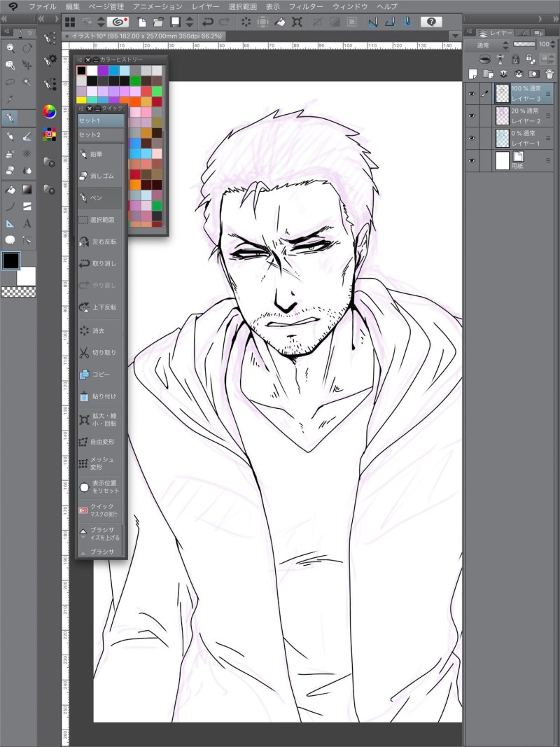
Task: Click 自由変形 in Quick Access
Action: (101, 442)
